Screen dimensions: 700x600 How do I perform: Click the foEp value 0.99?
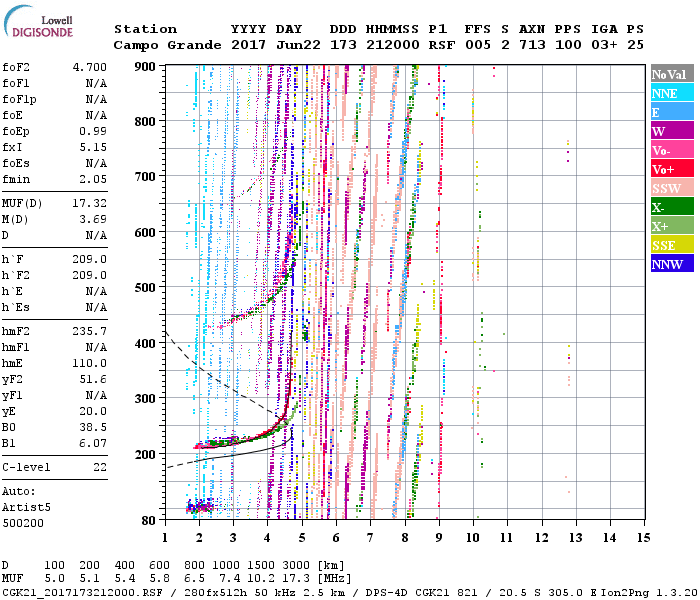(93, 131)
